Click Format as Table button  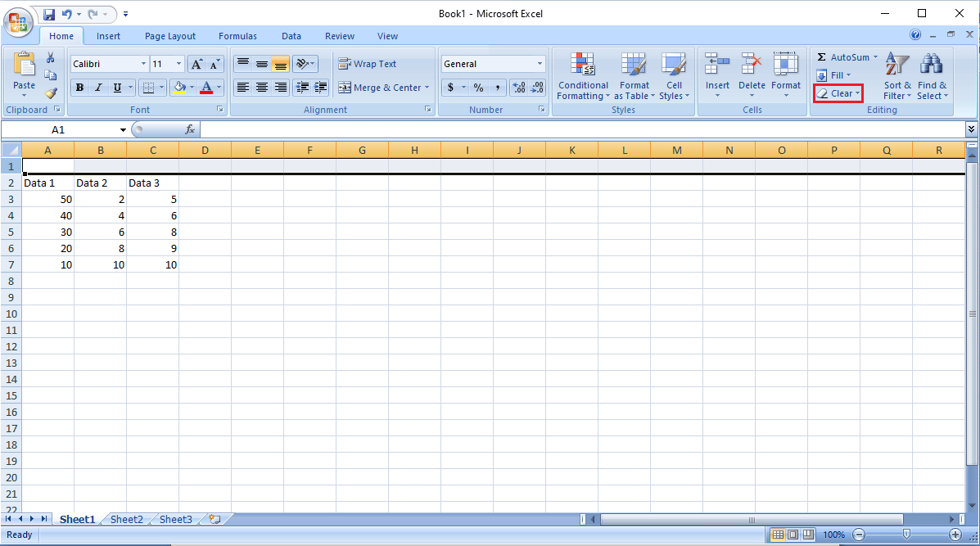point(635,76)
